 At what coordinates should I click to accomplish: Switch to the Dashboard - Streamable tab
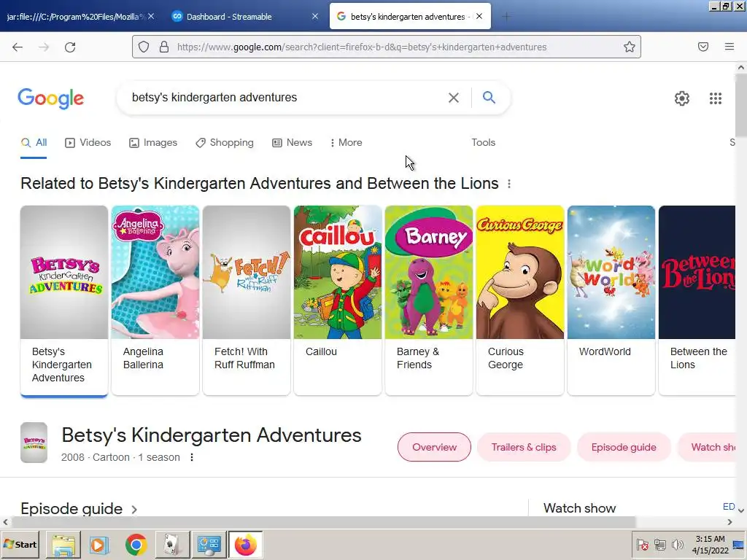[x=244, y=17]
